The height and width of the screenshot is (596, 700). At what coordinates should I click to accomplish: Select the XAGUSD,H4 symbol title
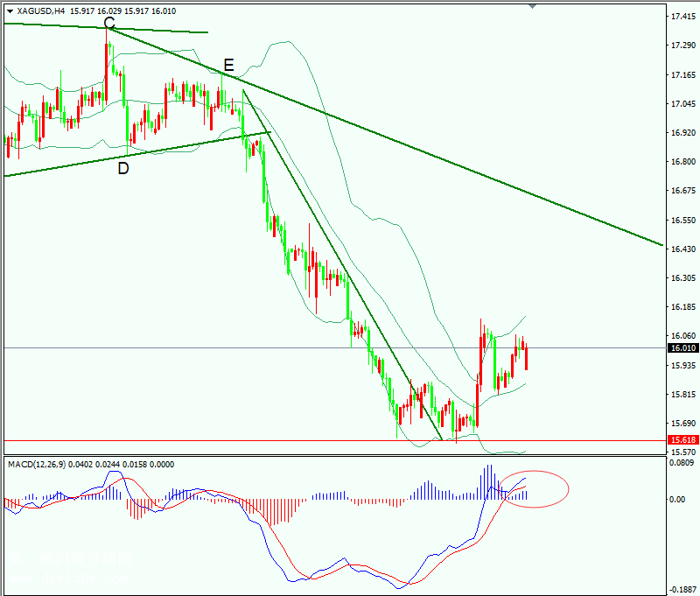[x=41, y=11]
